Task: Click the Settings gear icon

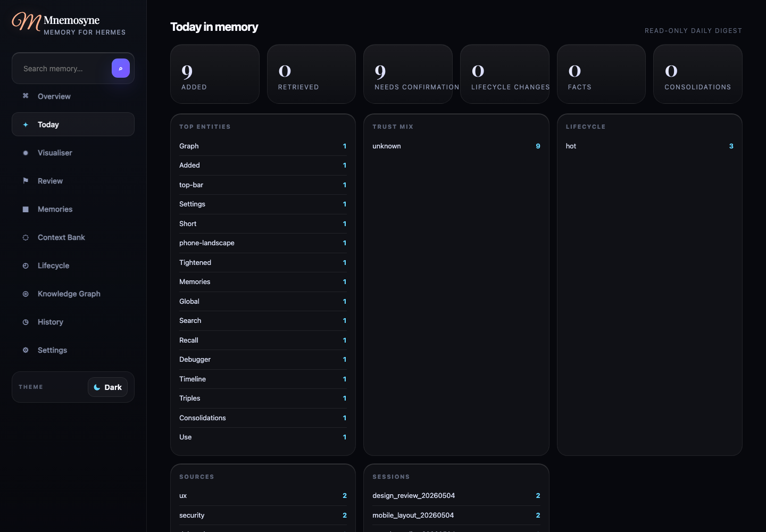Action: [26, 350]
